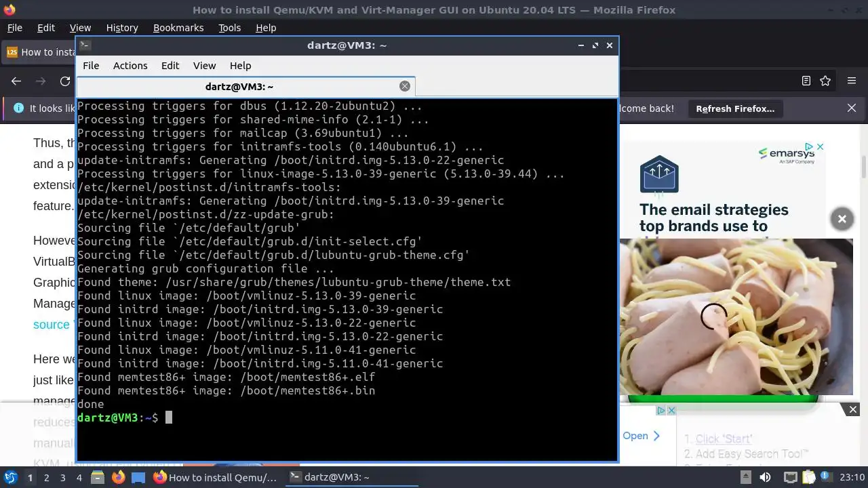
Task: Click the Open link in the ad
Action: [x=641, y=436]
